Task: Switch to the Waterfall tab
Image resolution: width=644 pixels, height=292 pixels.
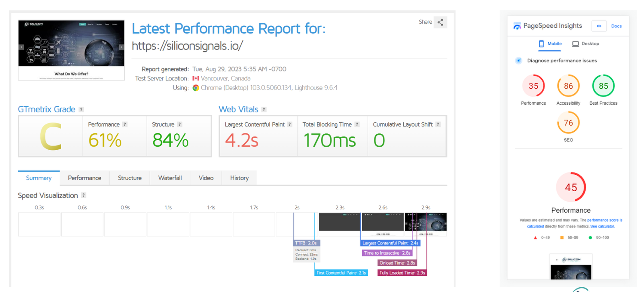Action: (170, 178)
